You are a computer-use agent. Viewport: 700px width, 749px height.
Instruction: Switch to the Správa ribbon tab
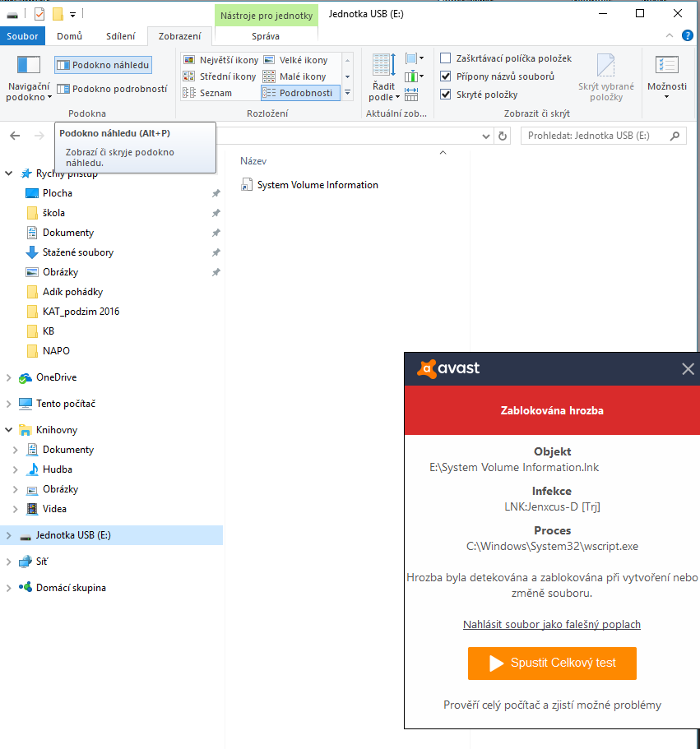tap(266, 36)
